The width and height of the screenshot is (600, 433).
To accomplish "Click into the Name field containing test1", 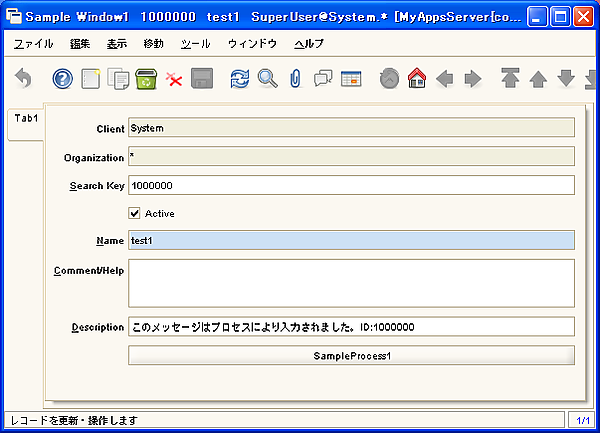I will coord(351,240).
